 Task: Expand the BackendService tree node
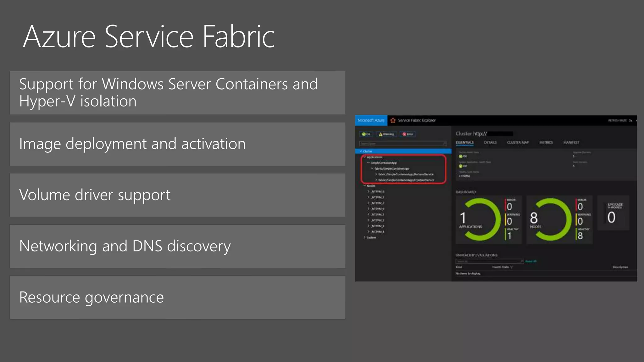pyautogui.click(x=376, y=174)
